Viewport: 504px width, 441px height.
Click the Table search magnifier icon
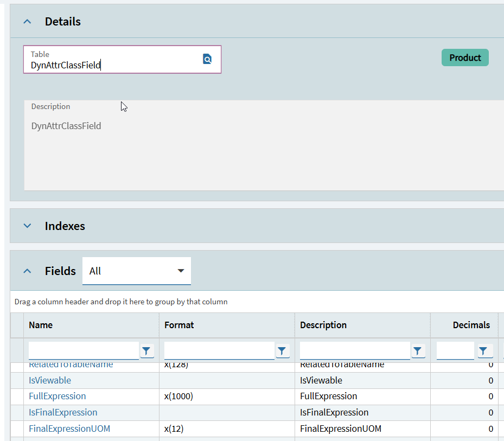pyautogui.click(x=207, y=59)
